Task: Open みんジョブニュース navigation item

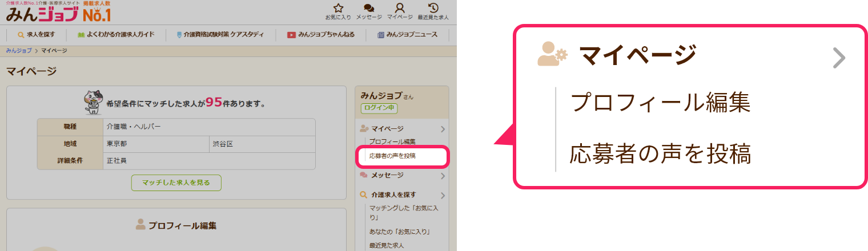Action: [407, 35]
